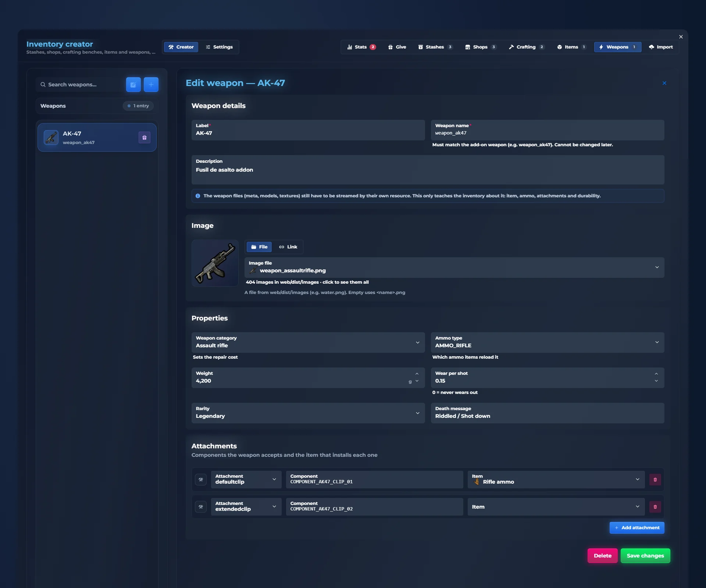
Task: Click tool icon on defaultclip row
Action: pos(201,480)
